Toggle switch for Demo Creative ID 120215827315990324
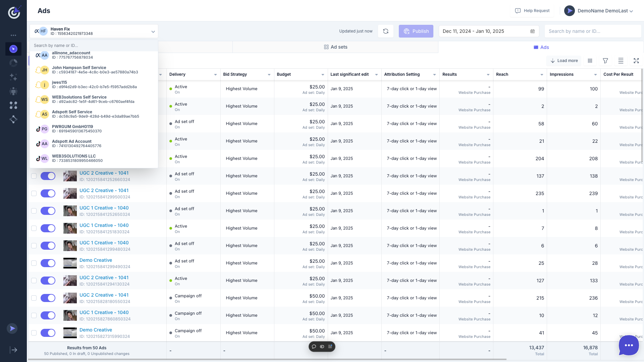644x362 pixels. tap(48, 333)
